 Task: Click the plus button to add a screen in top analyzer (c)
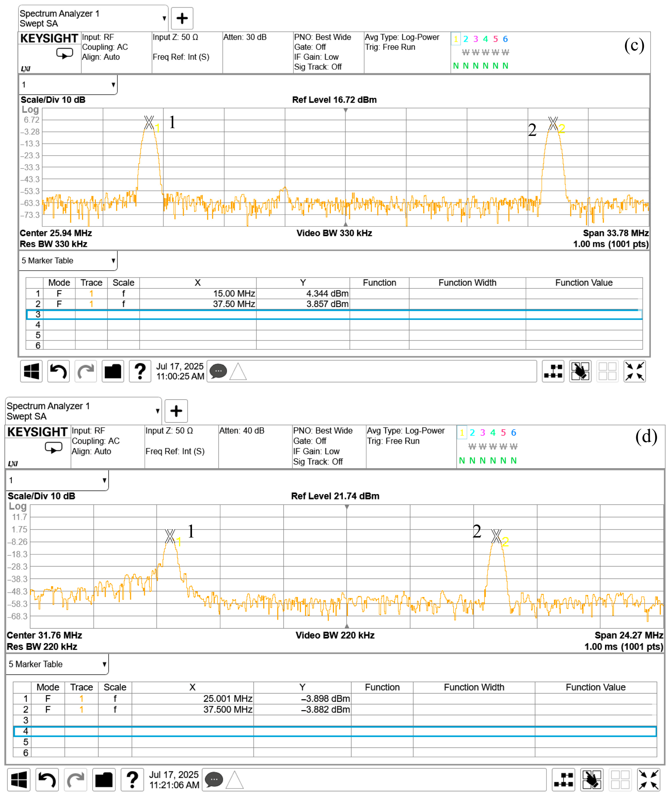(x=182, y=18)
